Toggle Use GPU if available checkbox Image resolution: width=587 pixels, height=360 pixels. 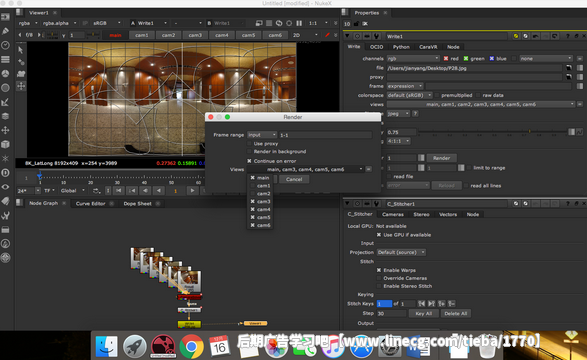[379, 235]
